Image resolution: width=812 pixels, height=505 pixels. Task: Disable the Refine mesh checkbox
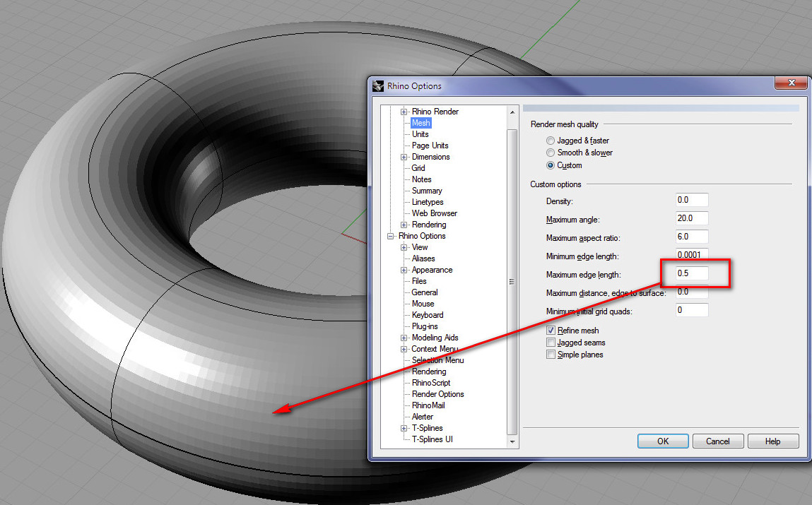click(x=551, y=331)
